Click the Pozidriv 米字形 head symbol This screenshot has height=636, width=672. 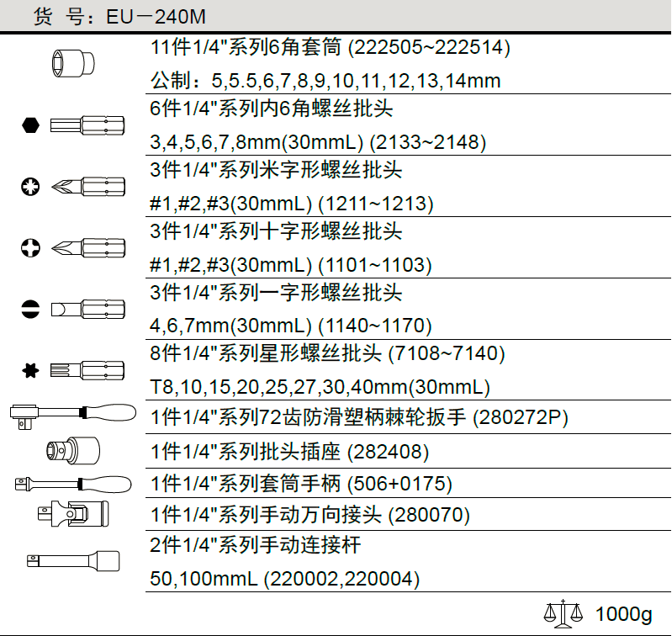click(x=30, y=187)
